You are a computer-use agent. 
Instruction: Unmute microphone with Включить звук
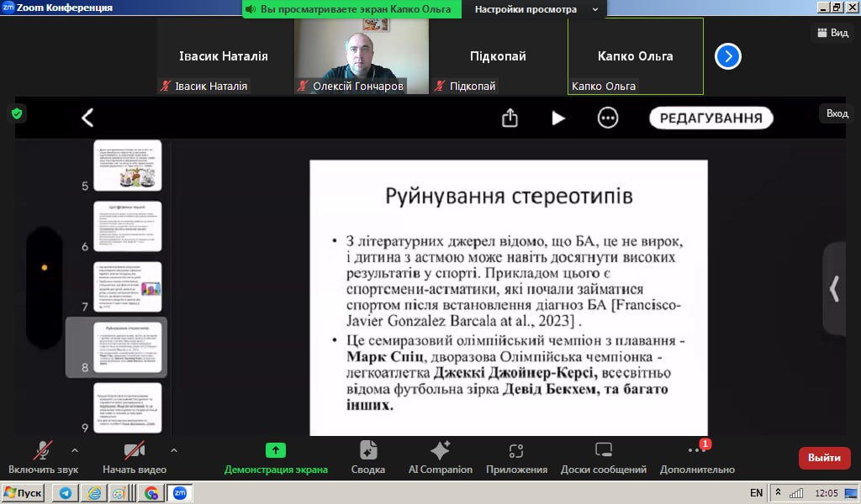[x=43, y=458]
